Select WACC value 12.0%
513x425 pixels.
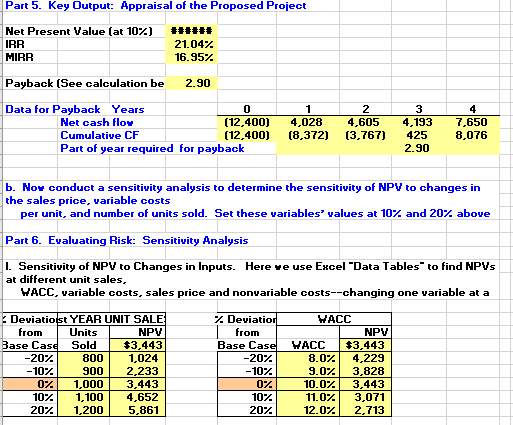[308, 410]
